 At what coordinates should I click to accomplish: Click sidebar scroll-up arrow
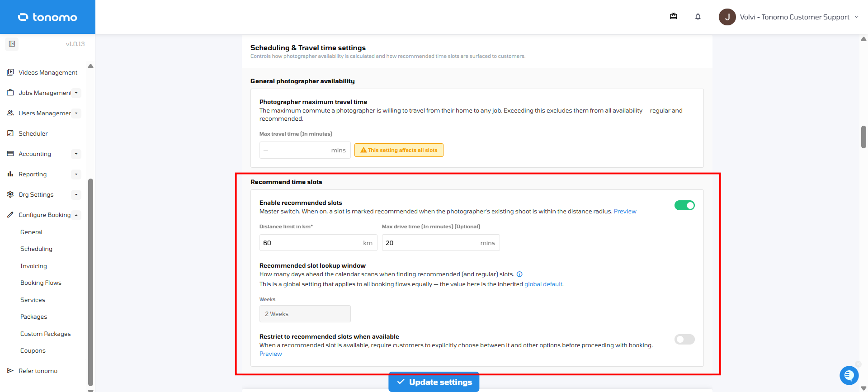coord(90,66)
